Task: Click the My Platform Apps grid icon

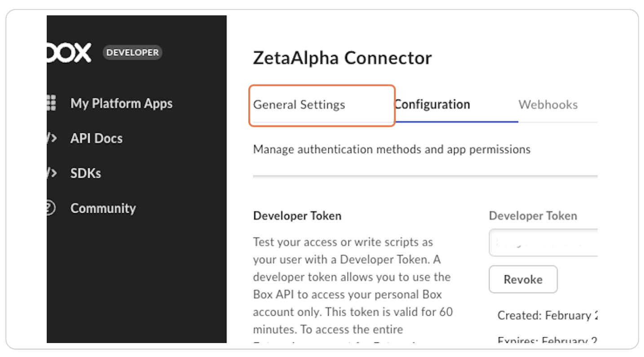Action: pos(51,103)
